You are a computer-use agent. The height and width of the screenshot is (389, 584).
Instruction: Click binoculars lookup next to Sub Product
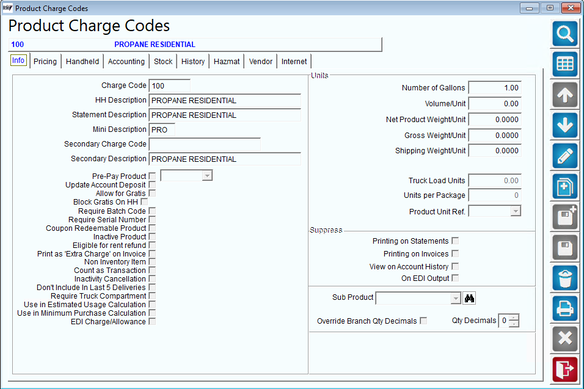point(469,298)
